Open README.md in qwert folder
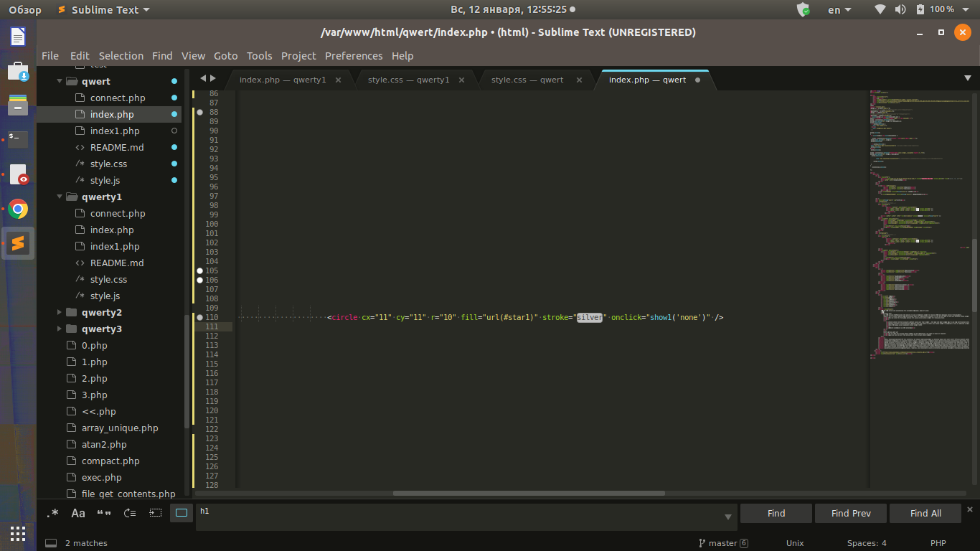 click(x=117, y=148)
